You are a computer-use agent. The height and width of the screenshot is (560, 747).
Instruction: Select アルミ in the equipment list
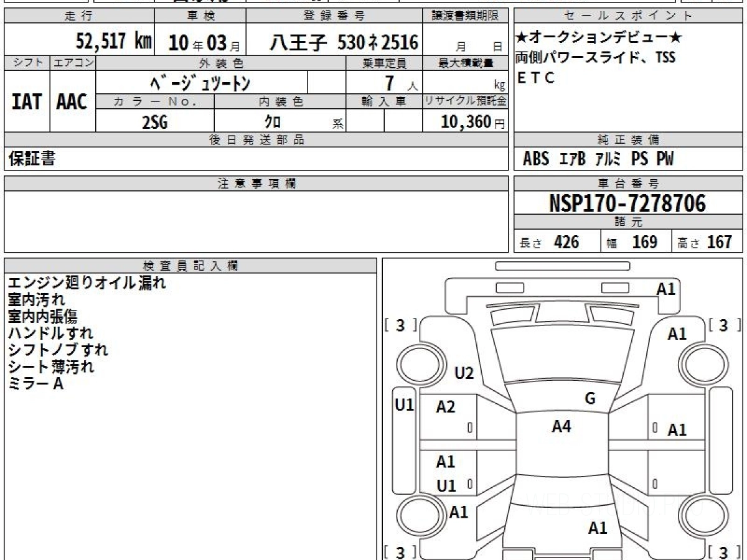608,159
